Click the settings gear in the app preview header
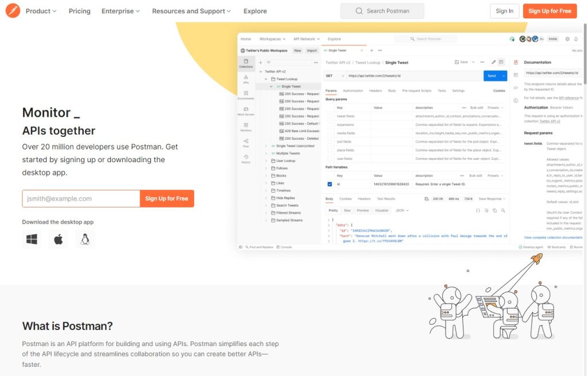588x376 pixels. point(567,39)
